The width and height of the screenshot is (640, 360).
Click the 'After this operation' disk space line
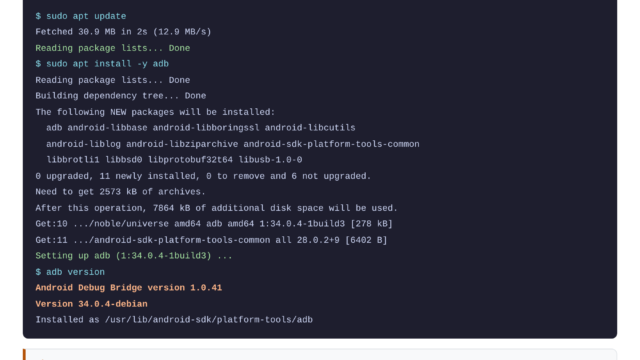click(x=216, y=208)
